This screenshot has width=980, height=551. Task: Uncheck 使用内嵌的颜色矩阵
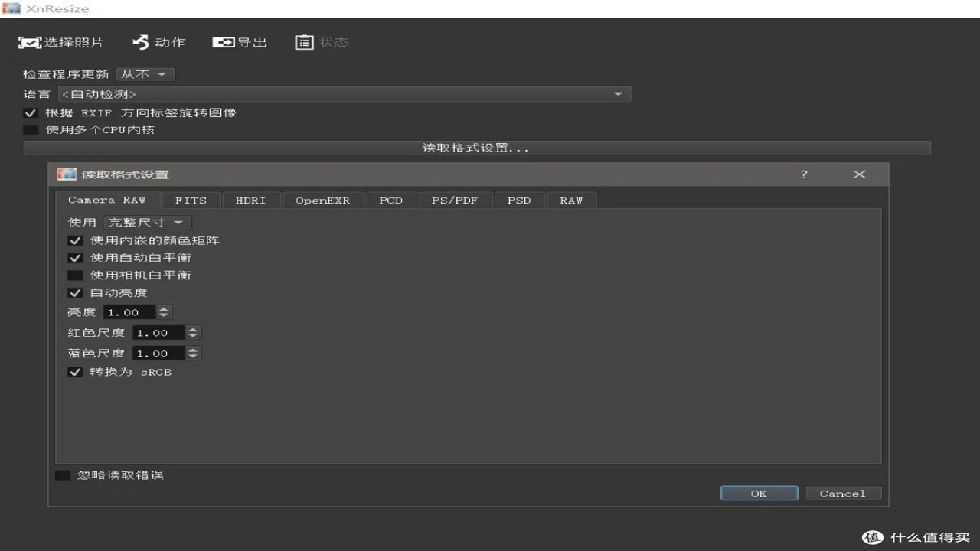click(x=75, y=240)
